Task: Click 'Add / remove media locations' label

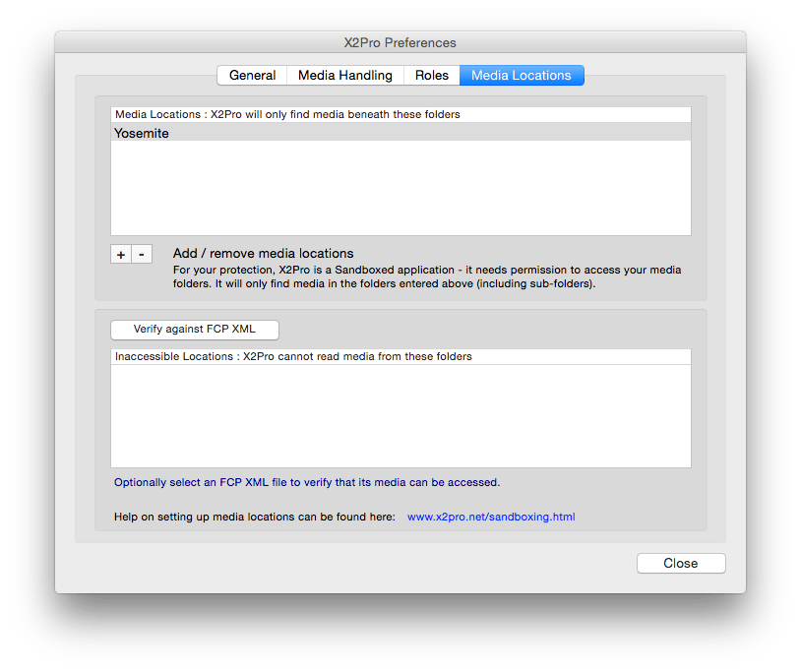Action: tap(263, 253)
